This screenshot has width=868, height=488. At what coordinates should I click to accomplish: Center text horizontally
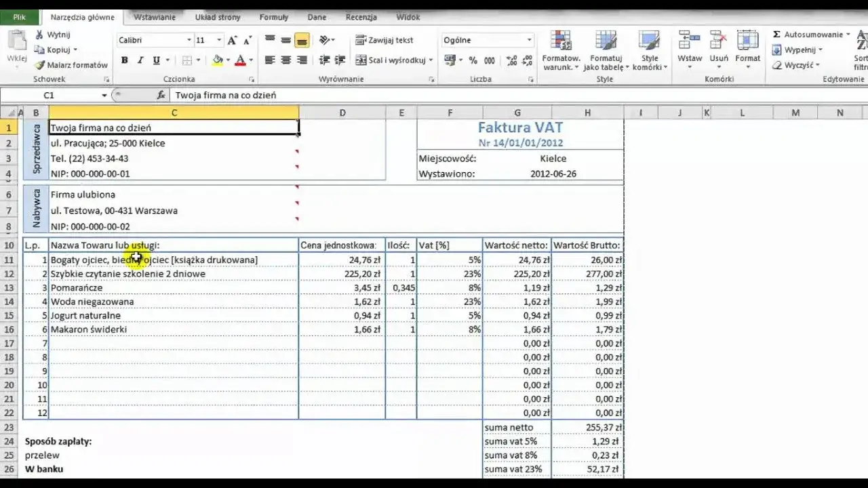[286, 60]
